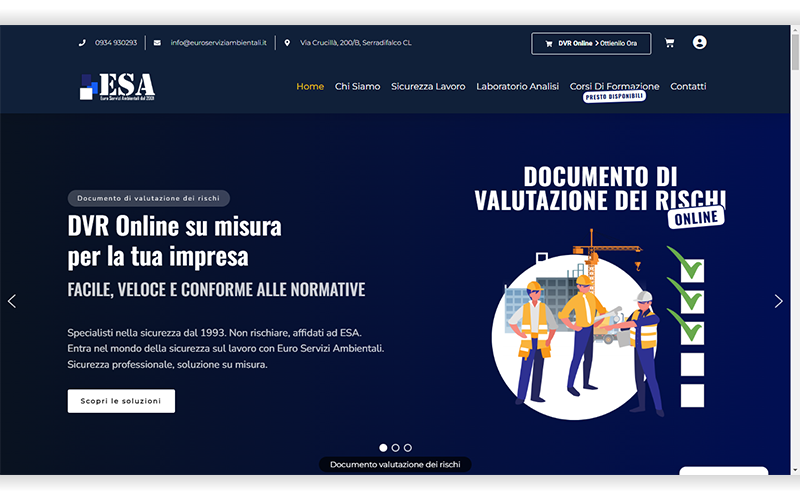Viewport: 800px width, 500px height.
Task: Click the DVR Online Ottienilo Ora button
Action: point(591,43)
